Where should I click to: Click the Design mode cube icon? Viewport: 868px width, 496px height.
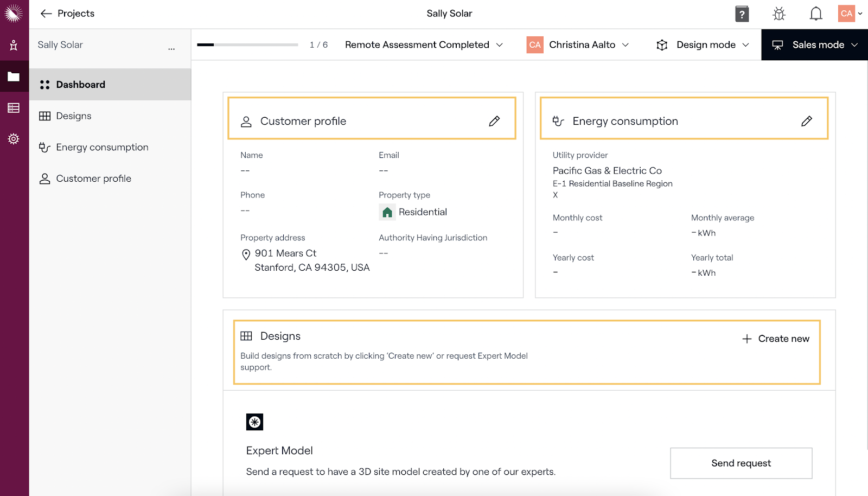pyautogui.click(x=662, y=45)
